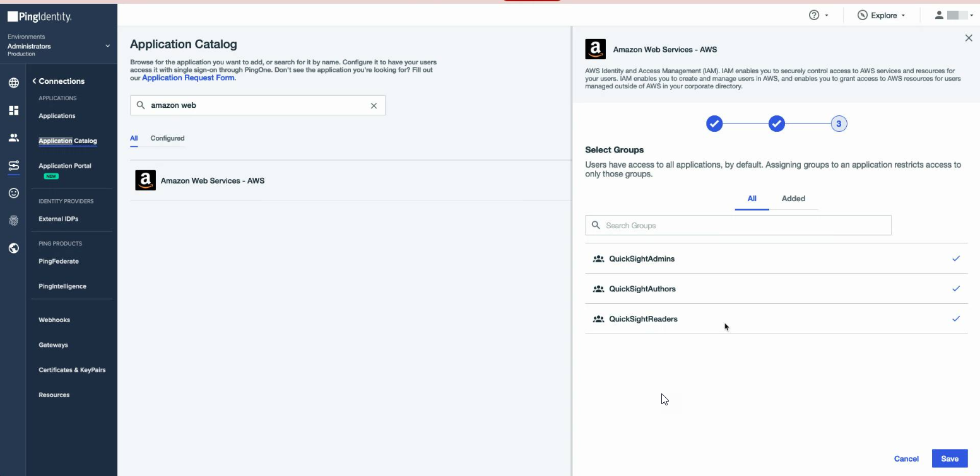Select the All tab in Application Catalog
980x476 pixels.
click(x=134, y=138)
